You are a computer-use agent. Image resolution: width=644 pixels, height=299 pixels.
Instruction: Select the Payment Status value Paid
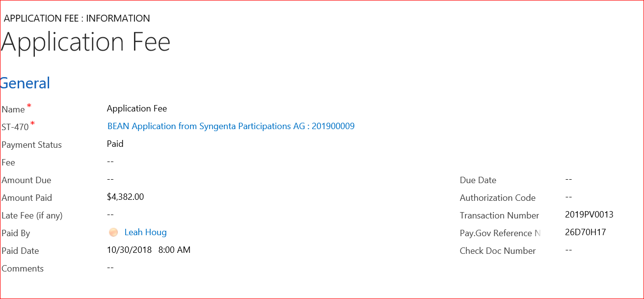(115, 144)
